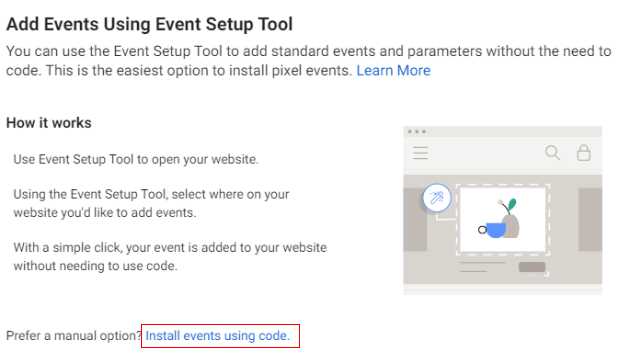Click step about selecting where to add events
This screenshot has height=363, width=630.
click(151, 203)
